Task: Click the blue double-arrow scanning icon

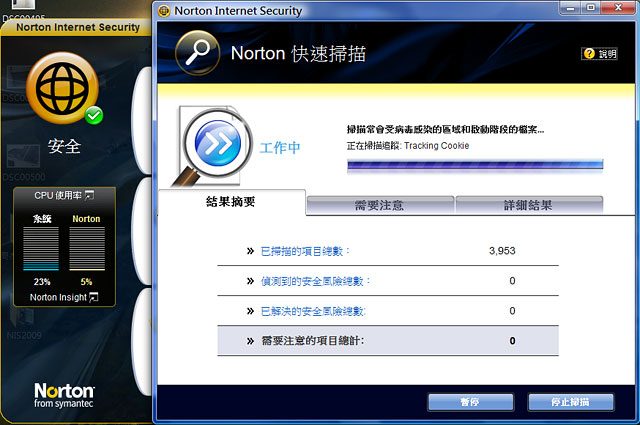Action: (x=218, y=143)
